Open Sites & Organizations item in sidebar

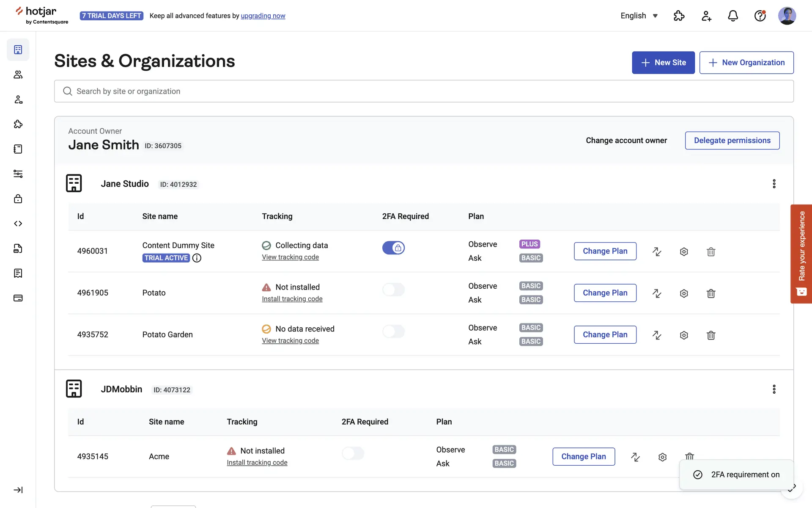pos(18,50)
